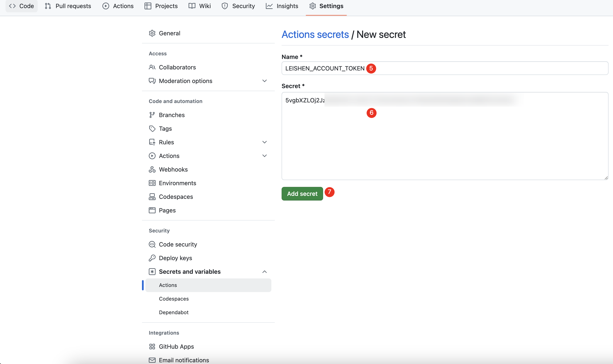Image resolution: width=613 pixels, height=364 pixels.
Task: Open Secrets and variables section
Action: tap(208, 272)
